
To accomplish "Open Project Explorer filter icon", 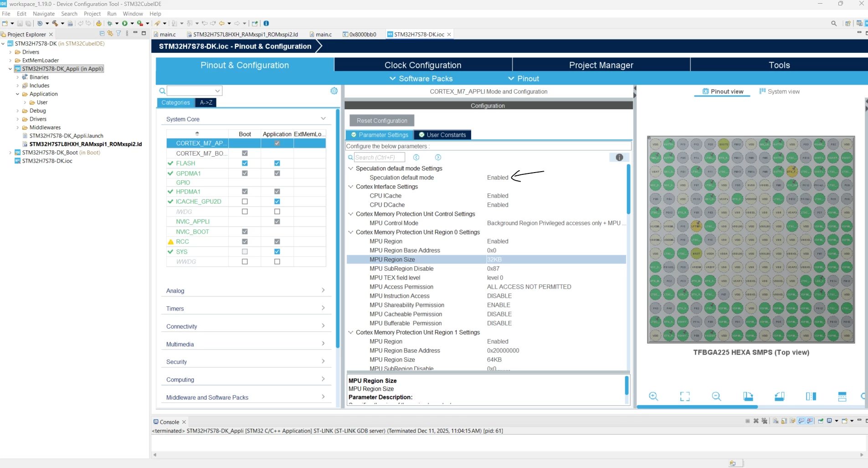I will (x=118, y=34).
